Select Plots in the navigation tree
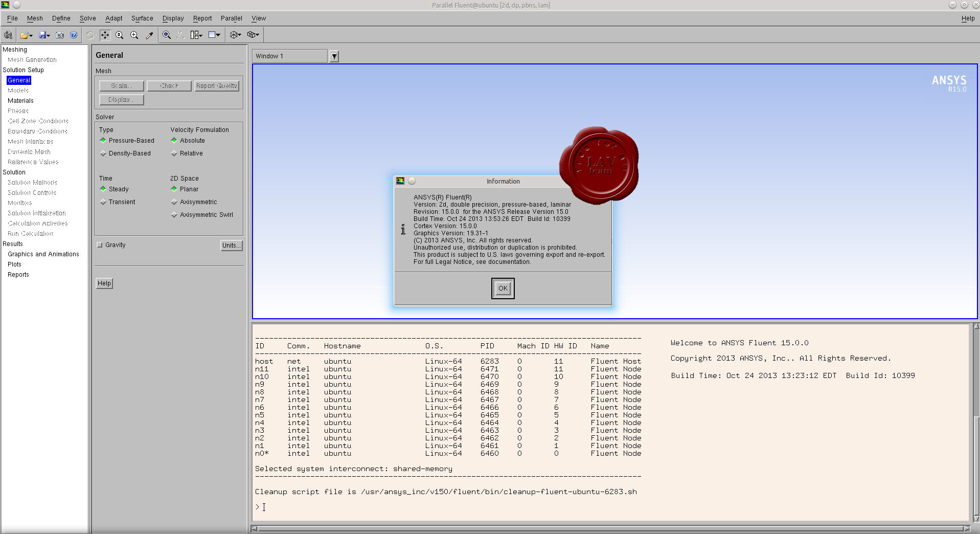 pyautogui.click(x=14, y=264)
